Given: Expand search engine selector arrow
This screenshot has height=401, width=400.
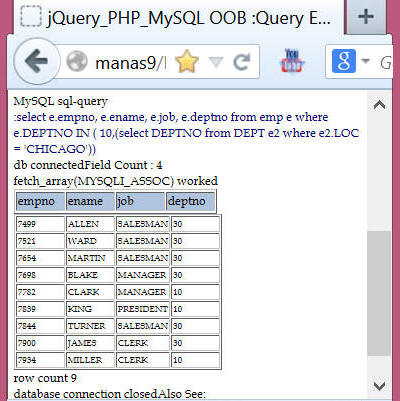Looking at the screenshot, I should pyautogui.click(x=366, y=61).
